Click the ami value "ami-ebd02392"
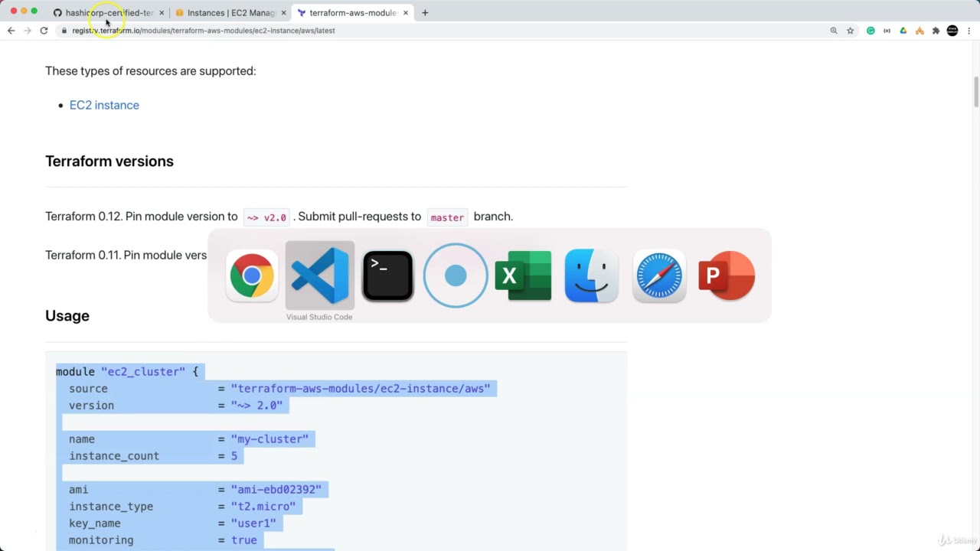Viewport: 980px width, 551px height. (276, 489)
